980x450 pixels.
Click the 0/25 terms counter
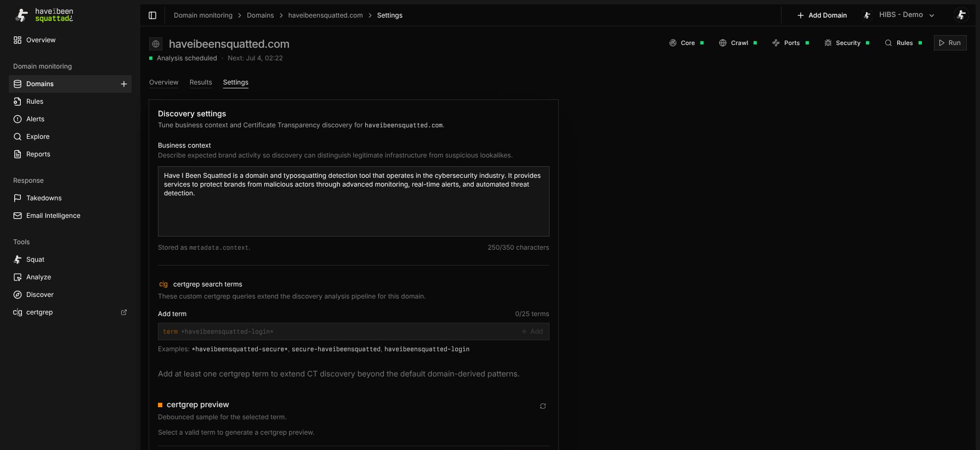click(x=532, y=314)
